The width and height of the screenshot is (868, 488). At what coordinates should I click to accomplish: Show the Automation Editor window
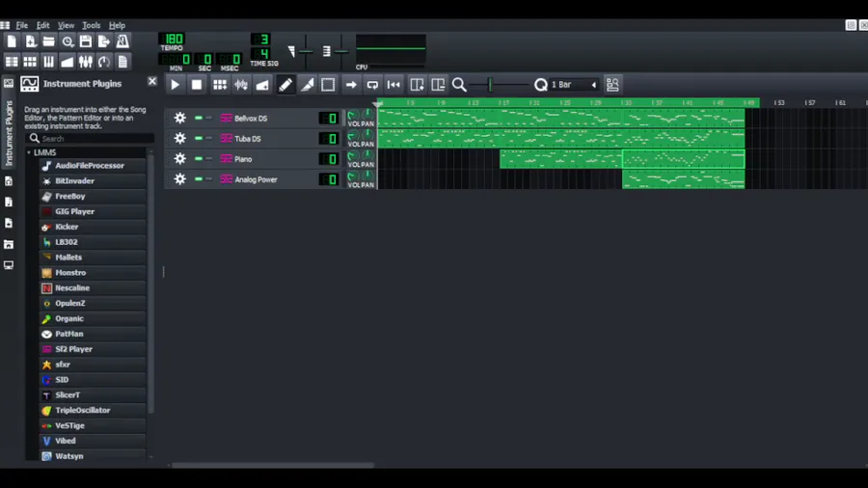point(68,62)
